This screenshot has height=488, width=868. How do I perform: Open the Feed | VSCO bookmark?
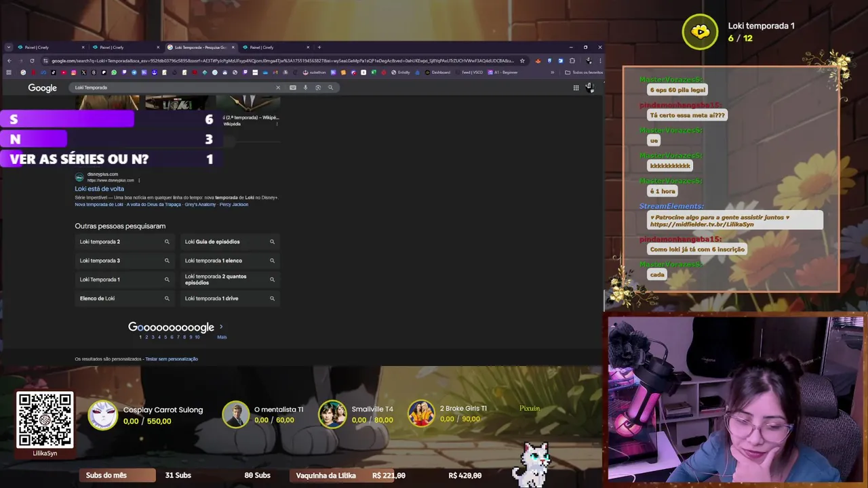468,73
